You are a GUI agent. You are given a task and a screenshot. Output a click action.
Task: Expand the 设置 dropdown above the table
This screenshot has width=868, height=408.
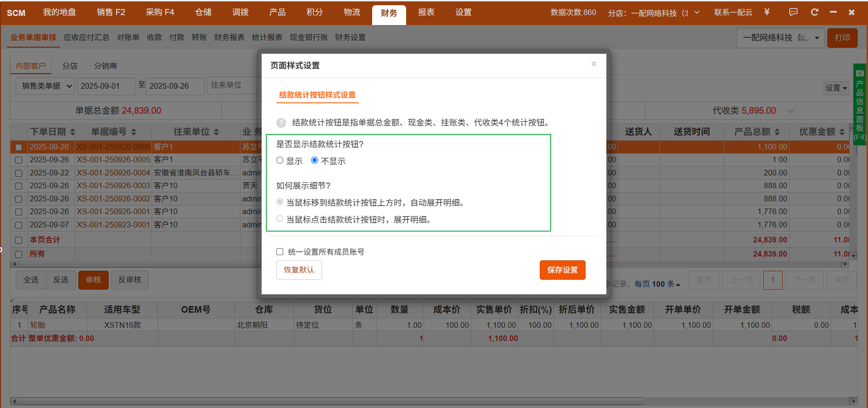pos(836,88)
